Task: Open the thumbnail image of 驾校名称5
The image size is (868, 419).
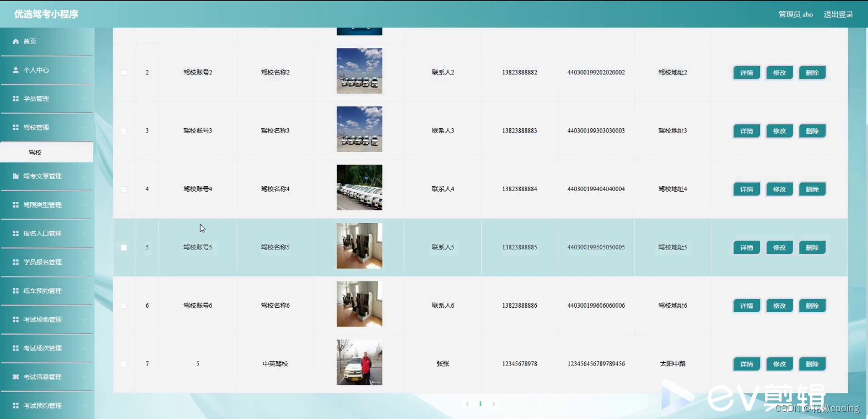Action: click(359, 246)
